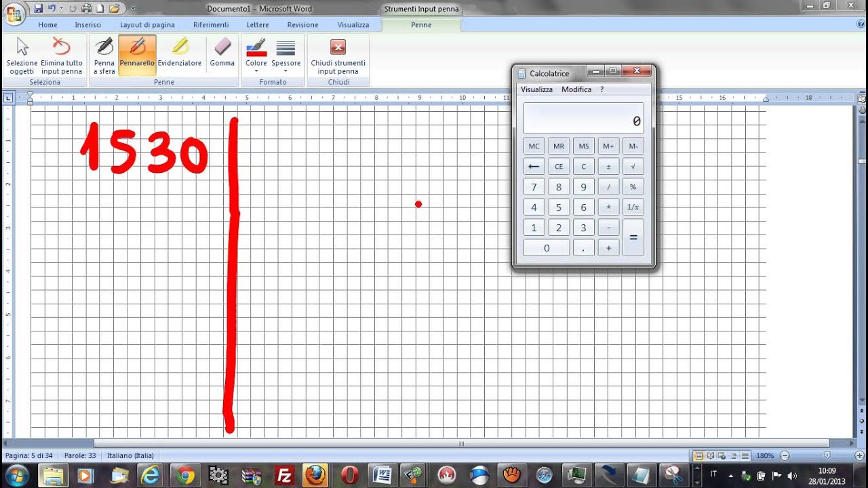This screenshot has height=488, width=868.
Task: Open the Spessore thickness dropdown
Action: pos(286,56)
